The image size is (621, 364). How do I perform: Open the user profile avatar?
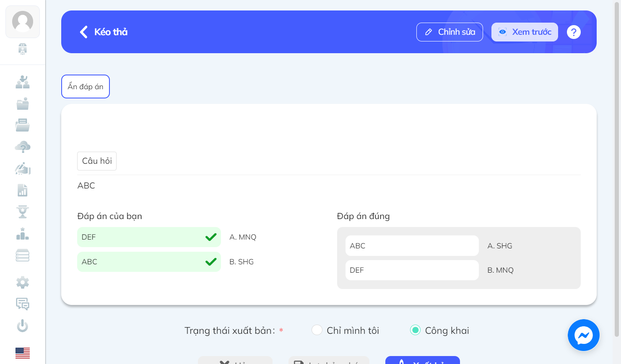[23, 22]
